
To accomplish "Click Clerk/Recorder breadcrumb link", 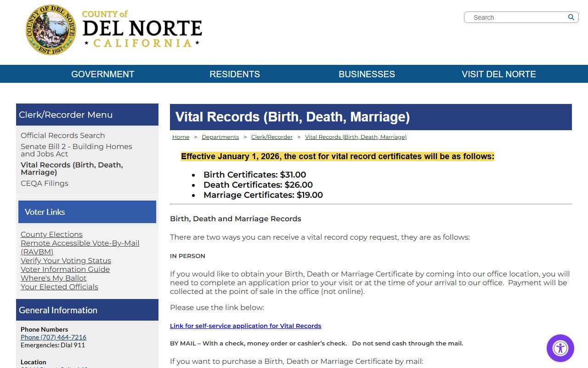I will coord(272,137).
